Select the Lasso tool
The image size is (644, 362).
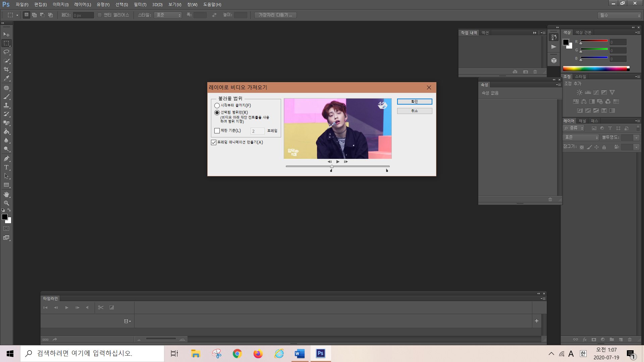click(6, 52)
